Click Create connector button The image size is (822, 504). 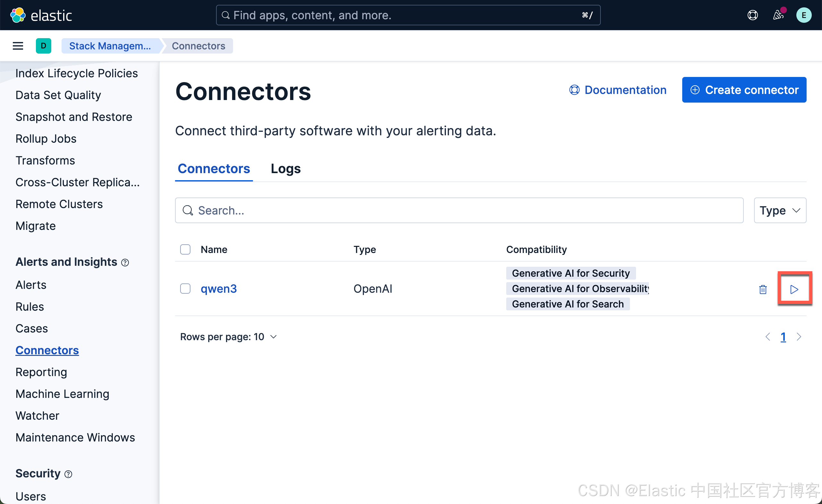(x=744, y=90)
